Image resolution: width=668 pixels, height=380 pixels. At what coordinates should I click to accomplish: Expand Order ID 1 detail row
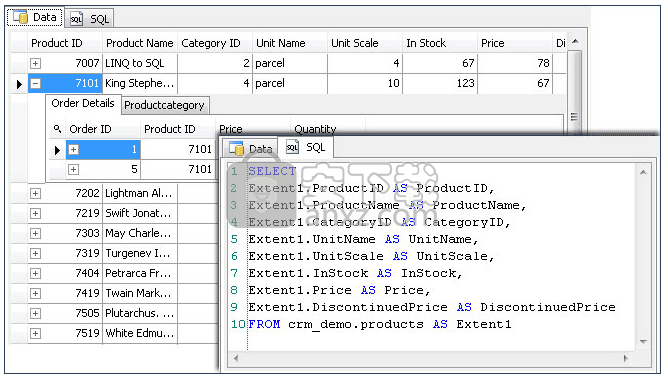pos(73,150)
